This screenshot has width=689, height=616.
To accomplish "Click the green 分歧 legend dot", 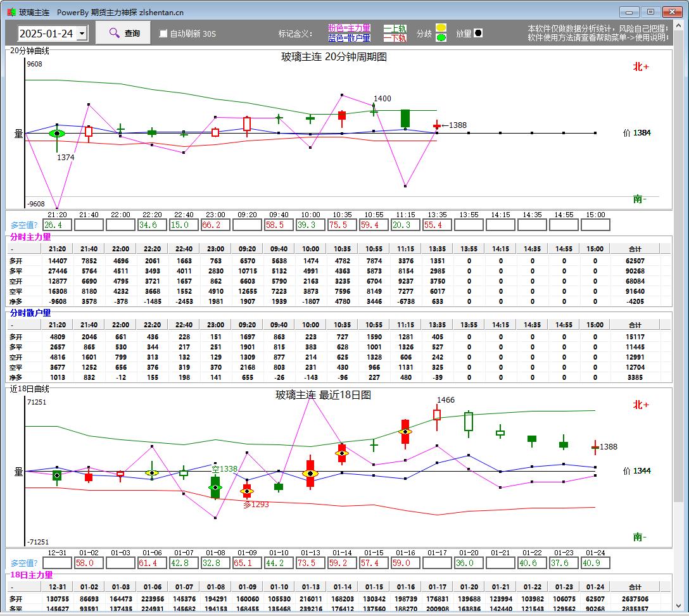I will (441, 38).
